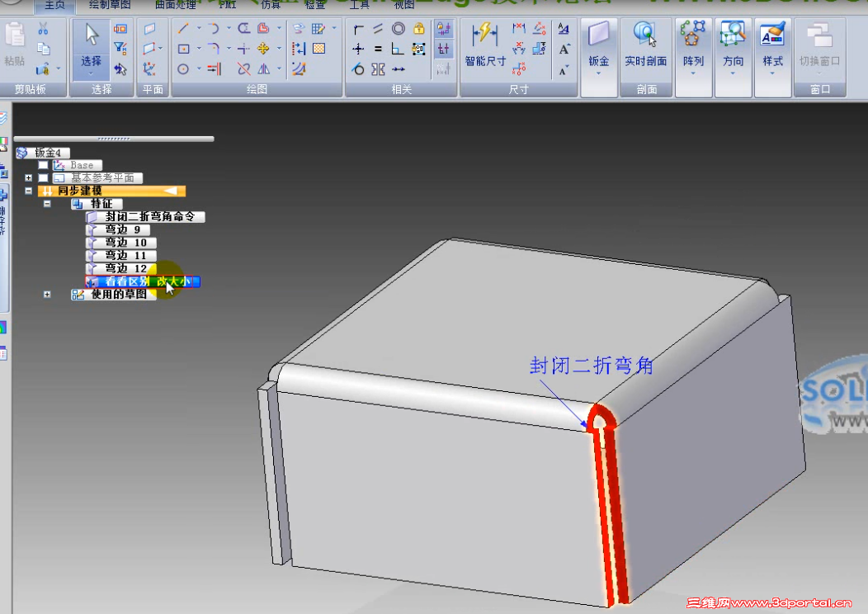Toggle the Base coordinate system checkbox
The image size is (868, 614).
click(43, 165)
